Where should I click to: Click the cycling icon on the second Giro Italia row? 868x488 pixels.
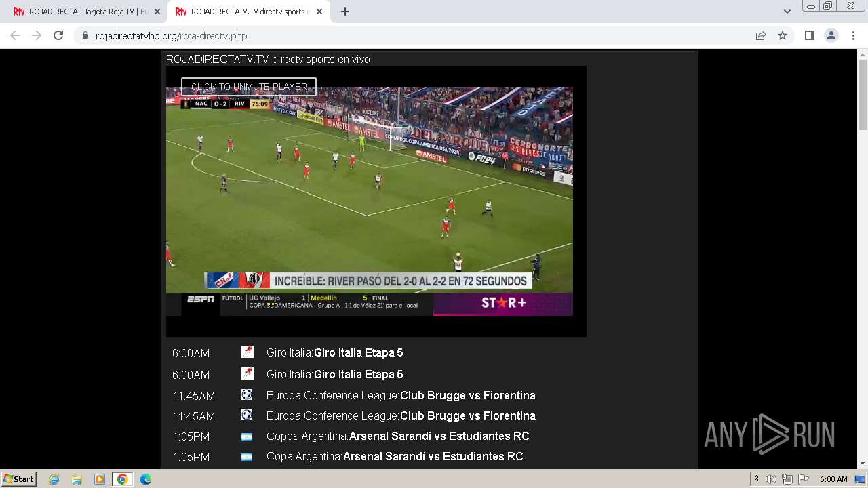point(247,373)
